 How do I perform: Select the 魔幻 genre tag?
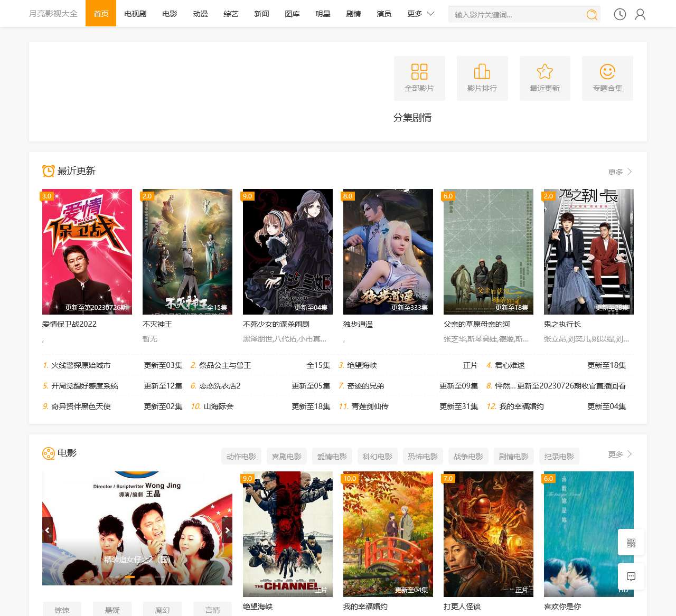(x=162, y=610)
